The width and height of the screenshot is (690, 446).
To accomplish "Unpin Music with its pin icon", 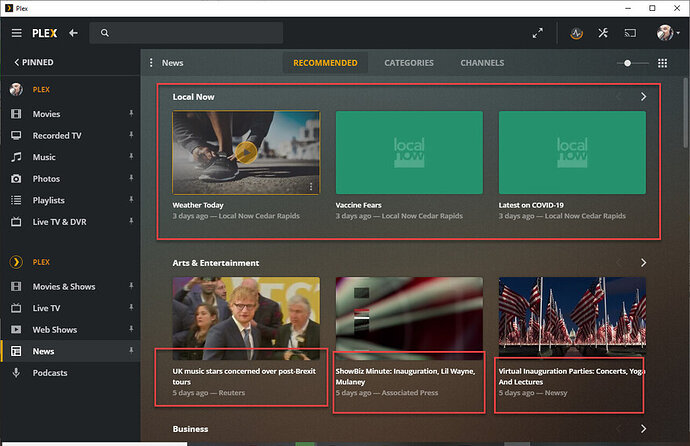I will point(131,157).
